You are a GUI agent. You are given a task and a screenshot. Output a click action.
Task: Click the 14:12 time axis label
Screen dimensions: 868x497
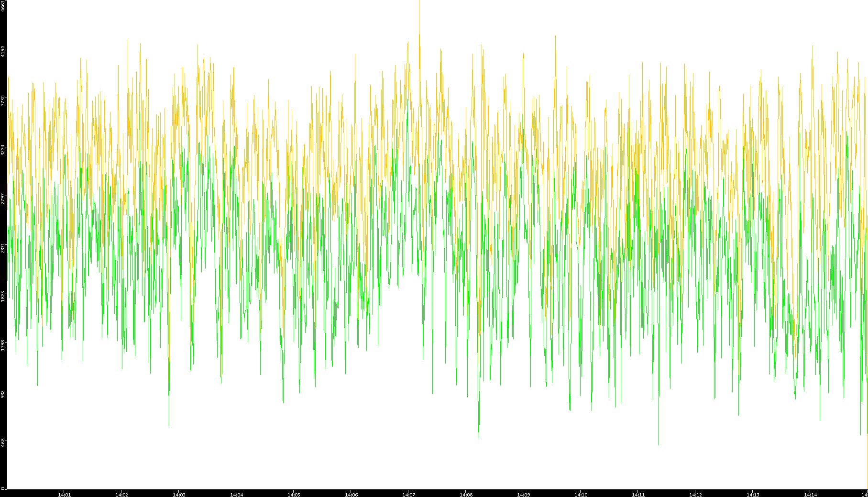[x=695, y=494]
